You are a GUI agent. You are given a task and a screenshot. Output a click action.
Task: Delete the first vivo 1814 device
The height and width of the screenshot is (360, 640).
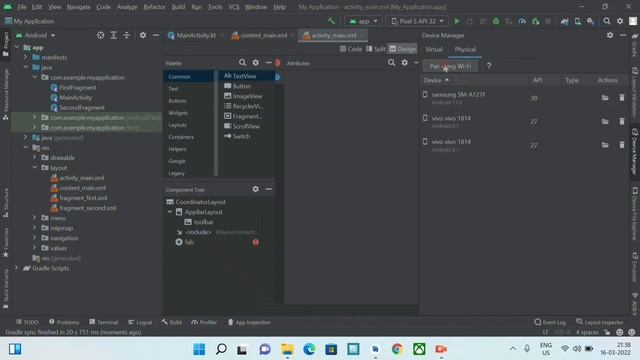coord(622,121)
